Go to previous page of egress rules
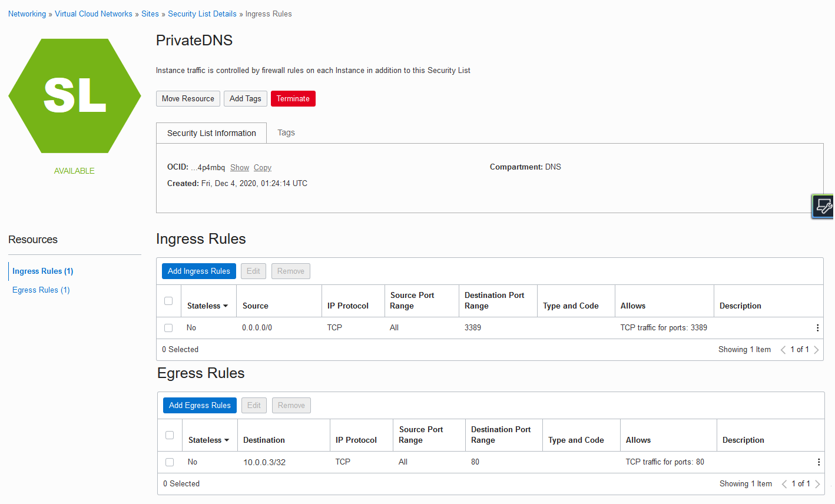 pyautogui.click(x=784, y=484)
